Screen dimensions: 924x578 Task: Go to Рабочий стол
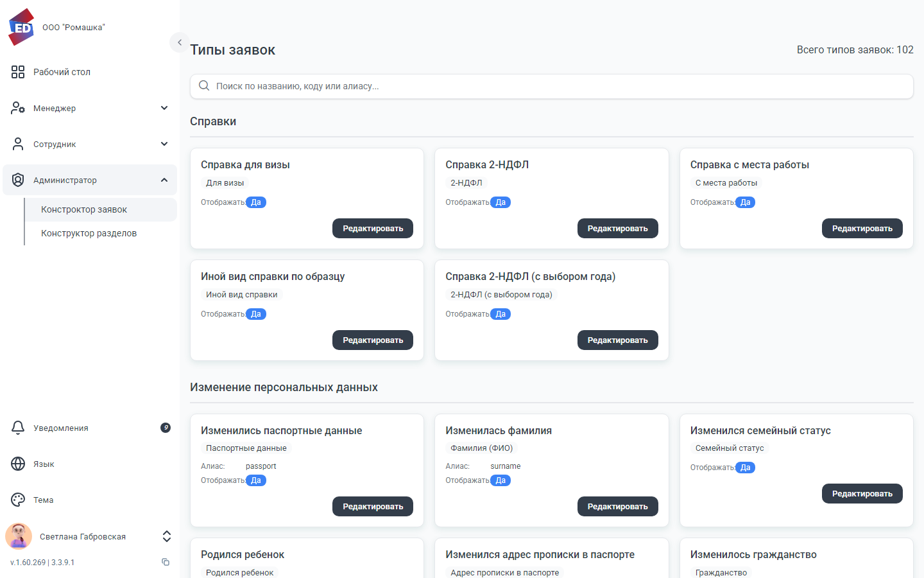90,72
